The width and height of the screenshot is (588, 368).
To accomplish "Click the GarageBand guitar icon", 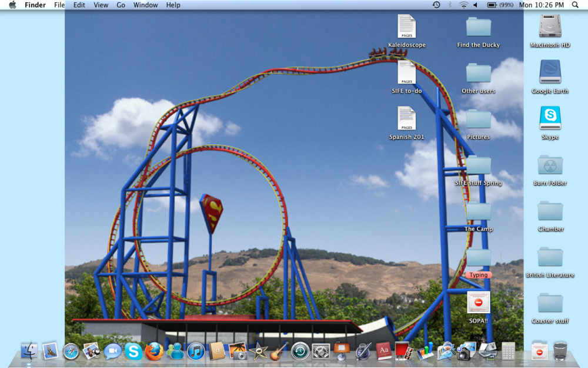I will 279,351.
